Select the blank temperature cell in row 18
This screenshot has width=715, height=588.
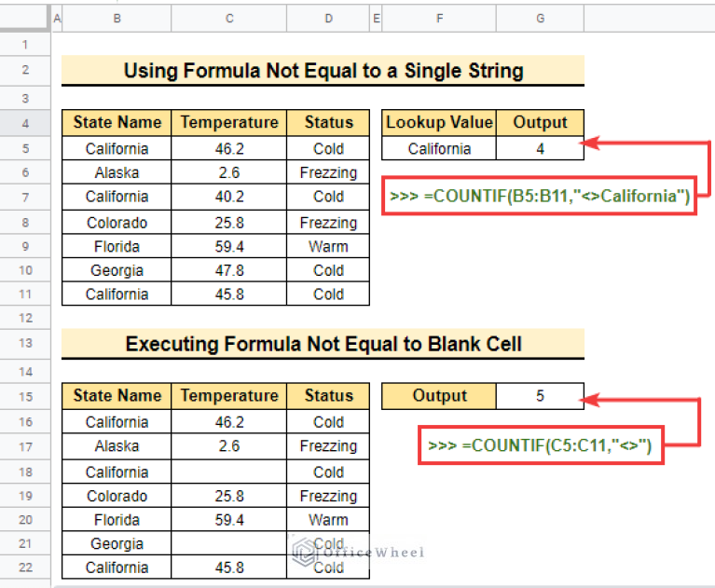point(229,472)
